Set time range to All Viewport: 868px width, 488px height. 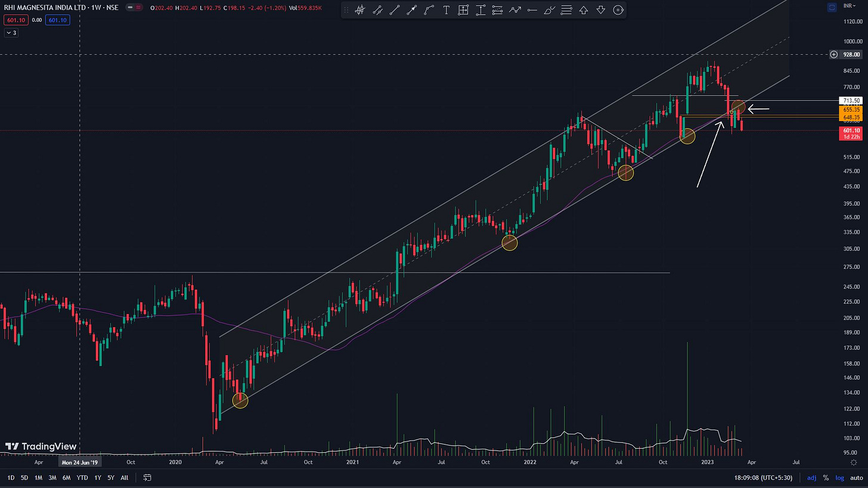click(124, 477)
